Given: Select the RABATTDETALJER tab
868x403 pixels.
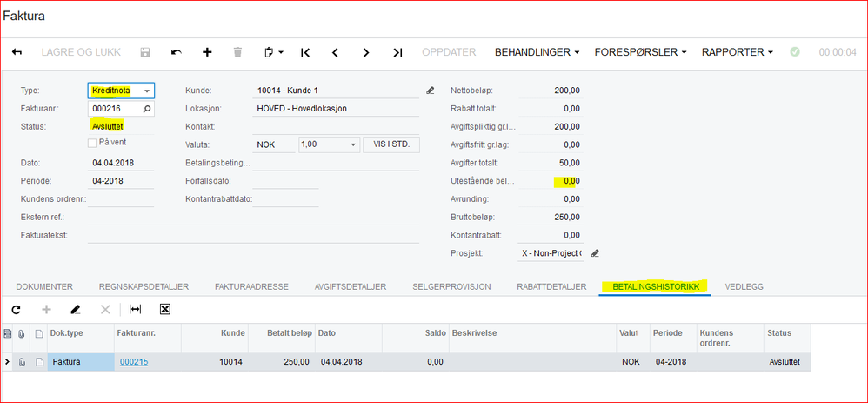Looking at the screenshot, I should 551,286.
